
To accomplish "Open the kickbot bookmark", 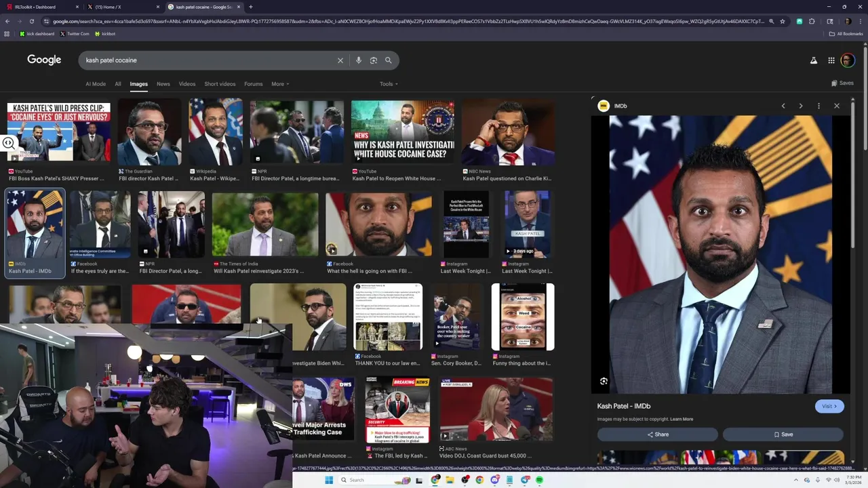I will 105,33.
